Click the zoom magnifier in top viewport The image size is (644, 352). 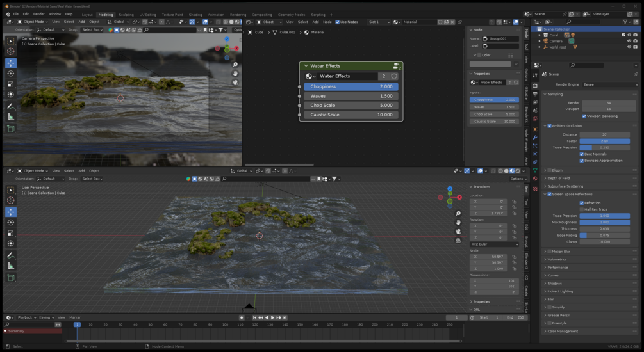[x=235, y=65]
